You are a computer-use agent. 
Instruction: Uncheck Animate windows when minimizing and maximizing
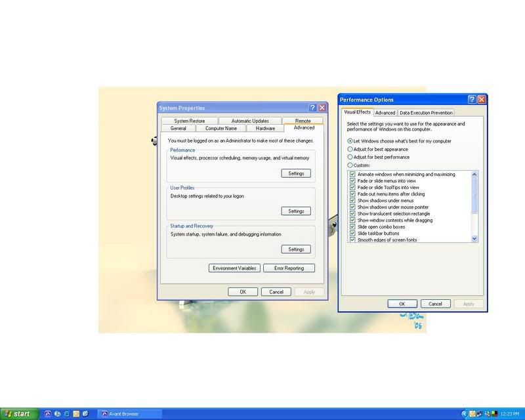point(352,174)
